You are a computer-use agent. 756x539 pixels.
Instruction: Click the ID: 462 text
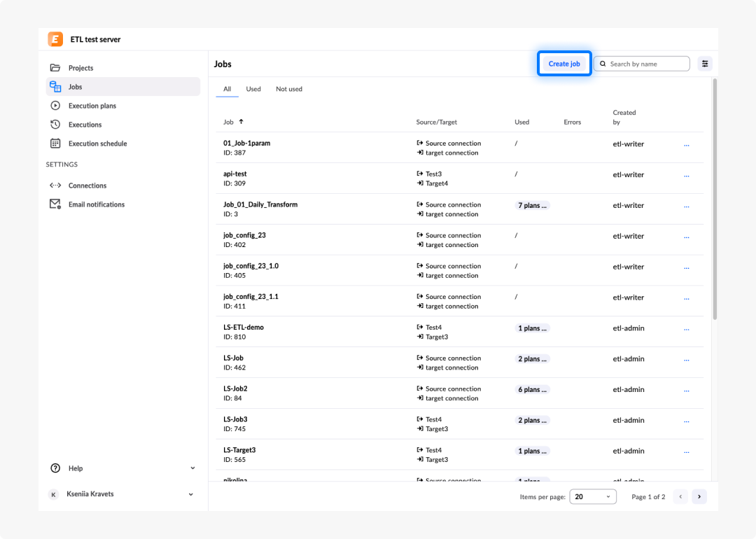[234, 367]
